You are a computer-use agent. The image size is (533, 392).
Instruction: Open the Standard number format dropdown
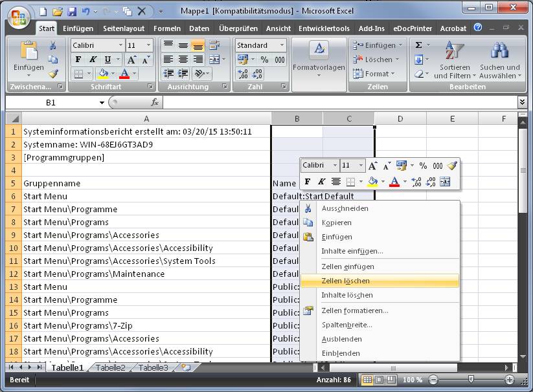[x=282, y=45]
